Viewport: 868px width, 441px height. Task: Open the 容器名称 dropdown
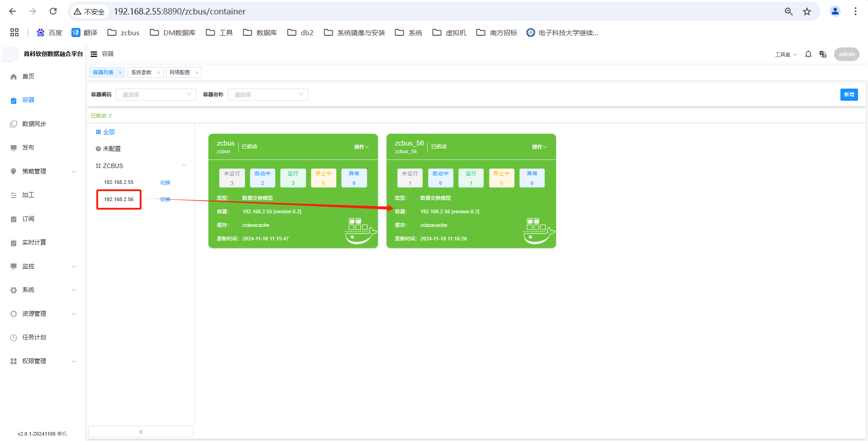click(x=268, y=94)
